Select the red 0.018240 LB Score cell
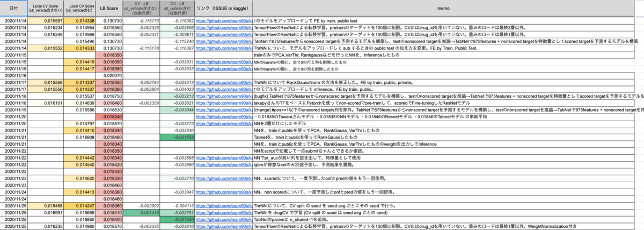644x230 pixels. pos(109,116)
